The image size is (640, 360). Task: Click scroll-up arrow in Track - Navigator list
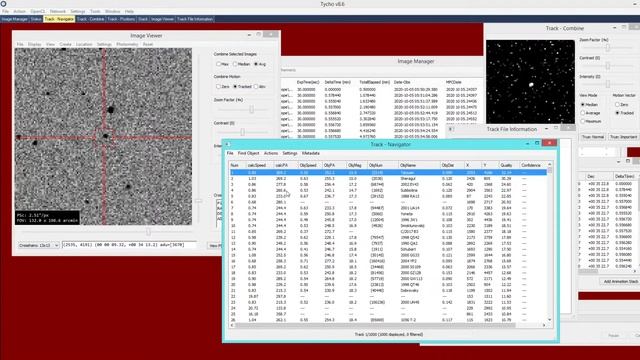(550, 164)
